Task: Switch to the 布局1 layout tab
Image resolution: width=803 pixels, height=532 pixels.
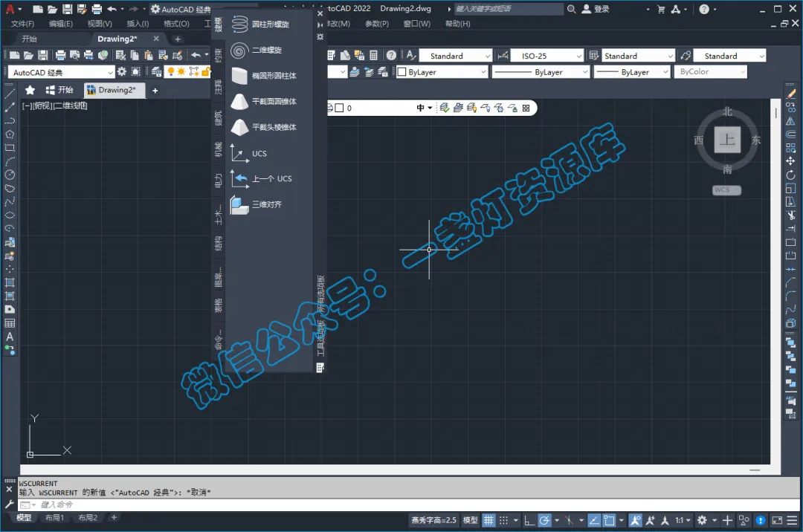Action: click(54, 518)
